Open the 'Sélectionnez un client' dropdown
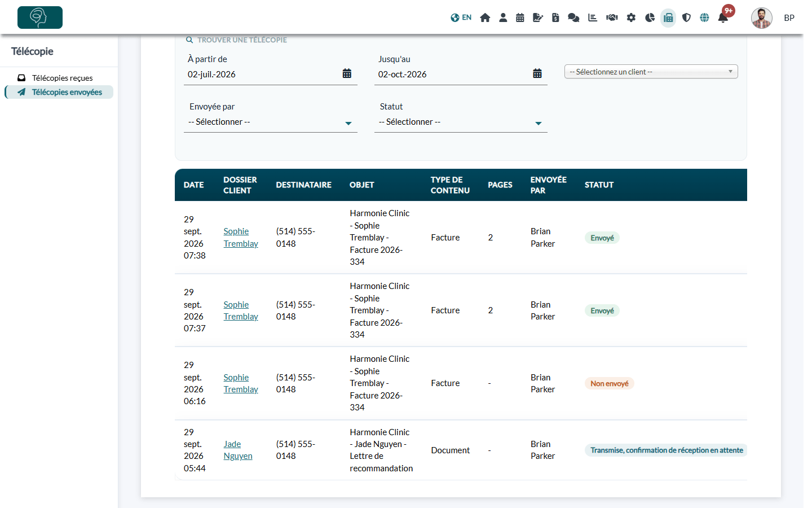The image size is (812, 508). point(651,72)
